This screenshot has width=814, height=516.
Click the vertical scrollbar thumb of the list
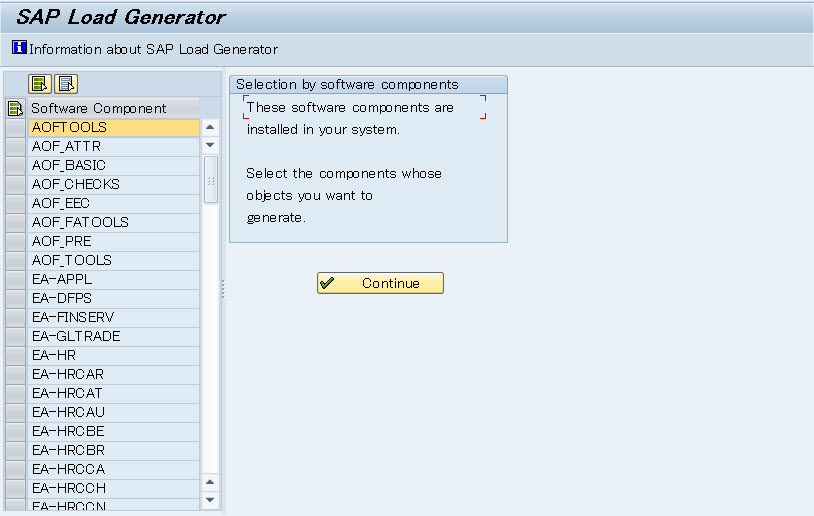(211, 180)
